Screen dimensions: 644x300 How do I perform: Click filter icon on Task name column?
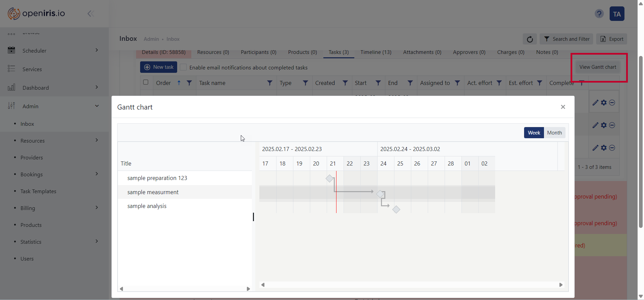pyautogui.click(x=269, y=83)
